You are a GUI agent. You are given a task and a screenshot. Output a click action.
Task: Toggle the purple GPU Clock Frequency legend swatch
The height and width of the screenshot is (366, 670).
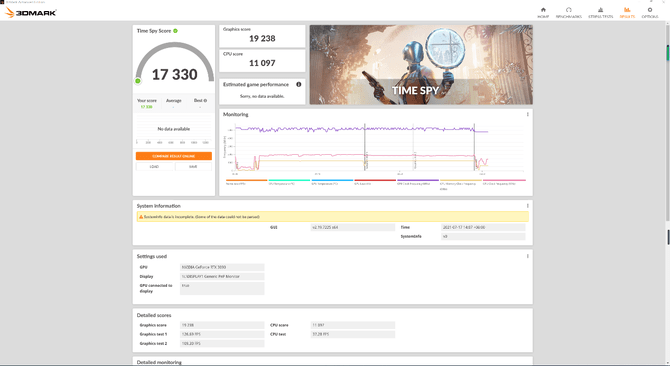pos(418,180)
